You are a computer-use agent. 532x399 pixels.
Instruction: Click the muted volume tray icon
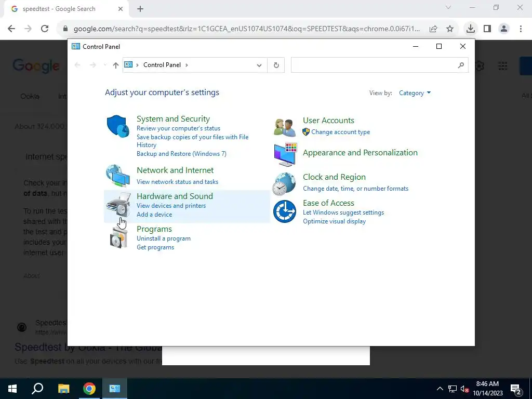pyautogui.click(x=464, y=389)
